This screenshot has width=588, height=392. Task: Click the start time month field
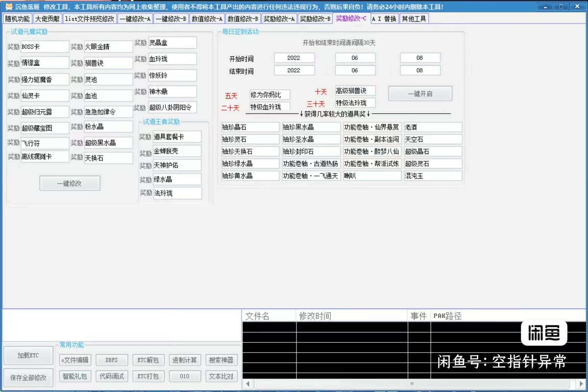(x=355, y=58)
